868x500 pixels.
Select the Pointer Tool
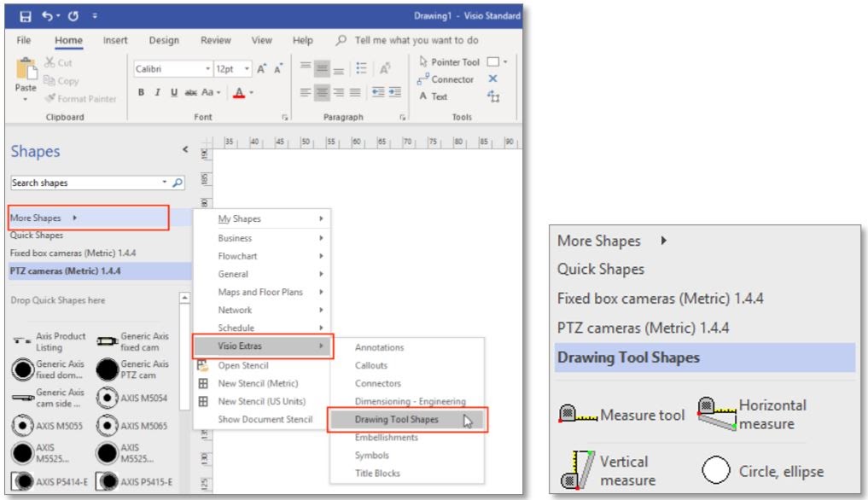(449, 62)
